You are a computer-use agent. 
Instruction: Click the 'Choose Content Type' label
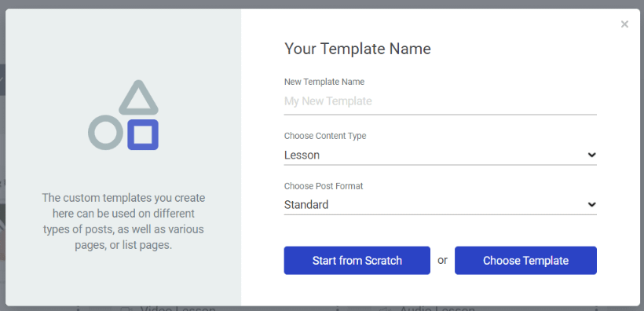point(325,136)
